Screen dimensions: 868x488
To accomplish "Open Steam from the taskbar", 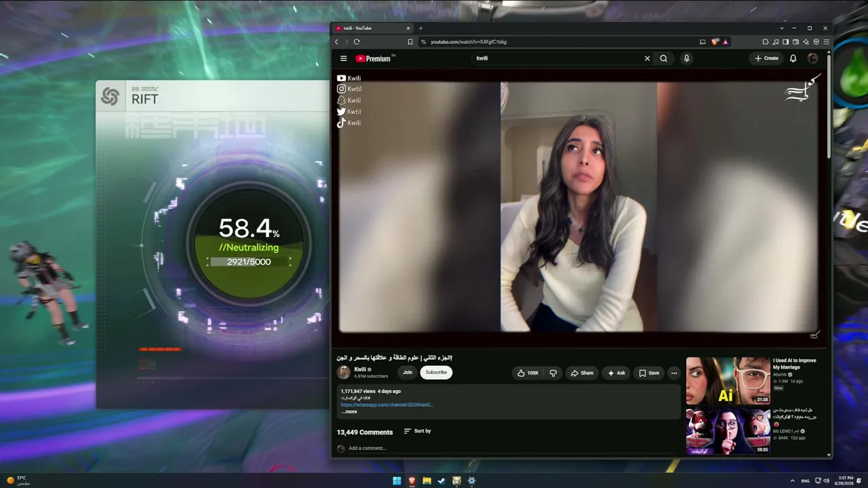I will coord(441,481).
